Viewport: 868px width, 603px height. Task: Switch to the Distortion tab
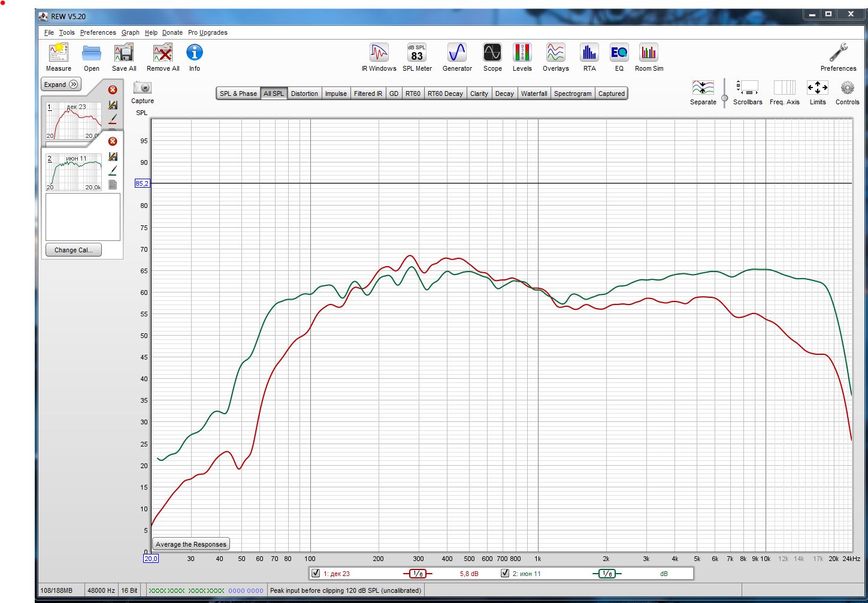[304, 94]
